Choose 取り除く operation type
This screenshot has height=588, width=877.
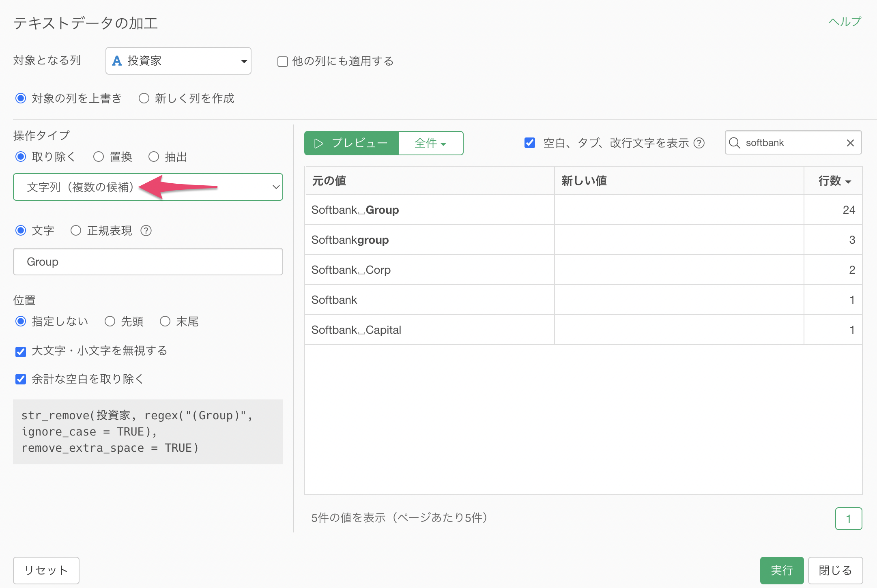point(21,157)
